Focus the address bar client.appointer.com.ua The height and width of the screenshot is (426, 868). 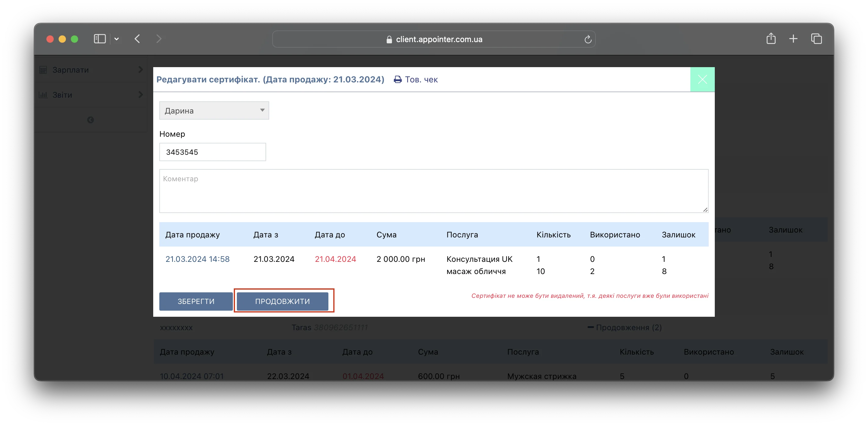[434, 39]
